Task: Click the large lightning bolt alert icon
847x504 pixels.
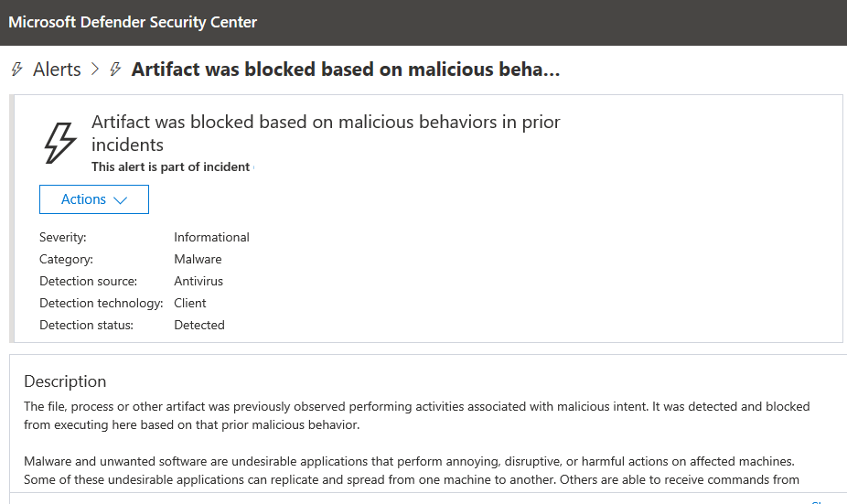Action: [x=60, y=143]
